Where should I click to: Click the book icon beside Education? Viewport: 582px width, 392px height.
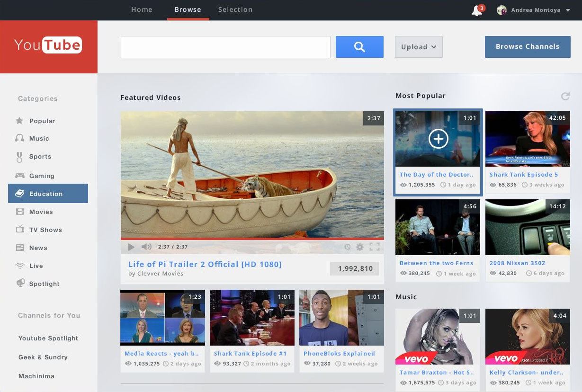click(20, 194)
